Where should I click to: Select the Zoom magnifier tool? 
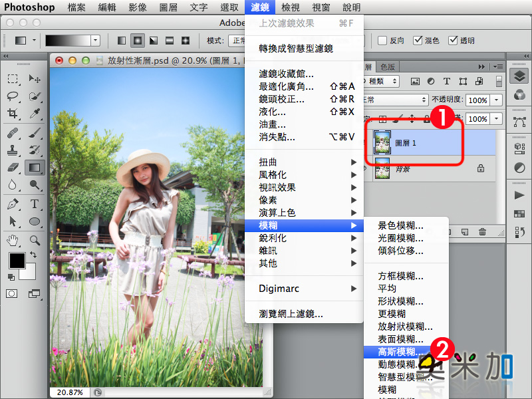tap(35, 241)
